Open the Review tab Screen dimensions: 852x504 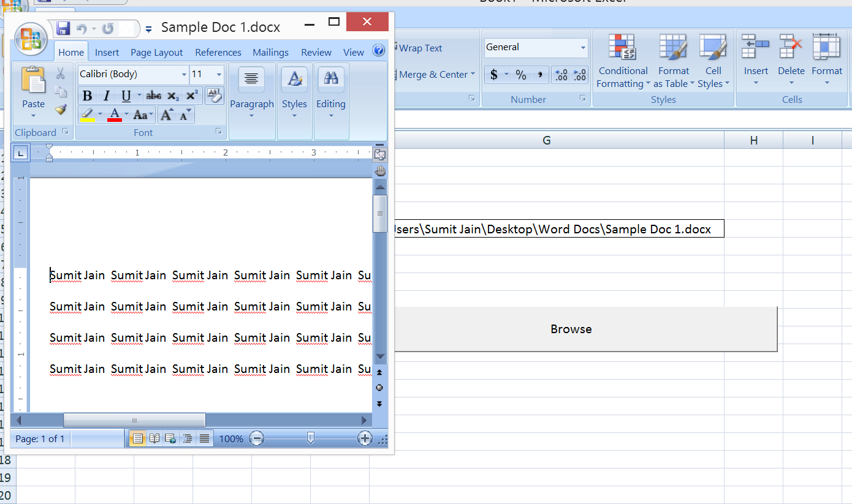[x=316, y=53]
